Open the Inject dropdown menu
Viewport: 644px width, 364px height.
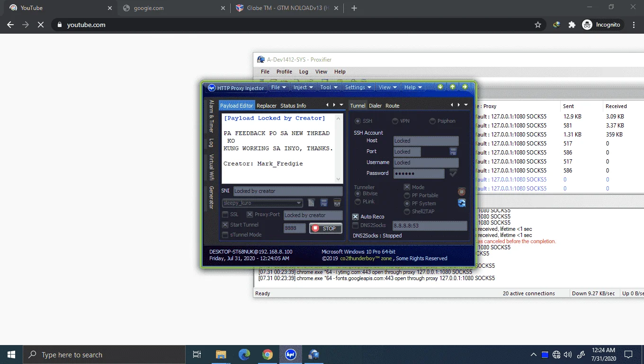[303, 87]
